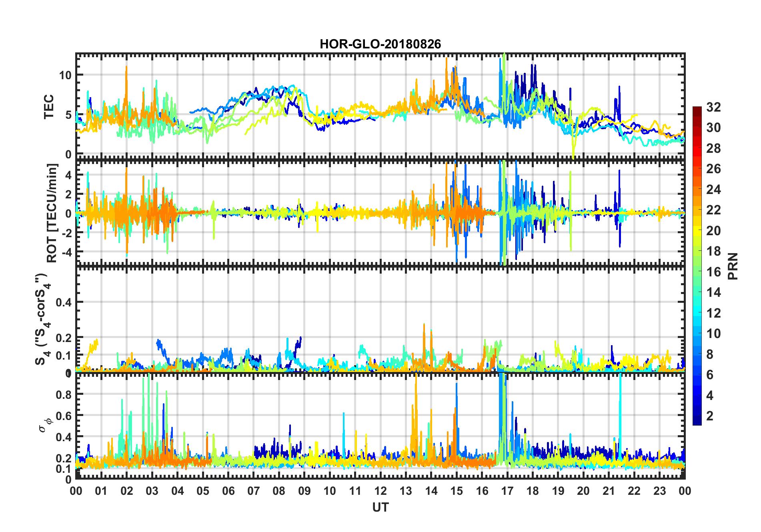Select the 17 hour tick on UT axis
The image size is (761, 532).
tap(507, 491)
